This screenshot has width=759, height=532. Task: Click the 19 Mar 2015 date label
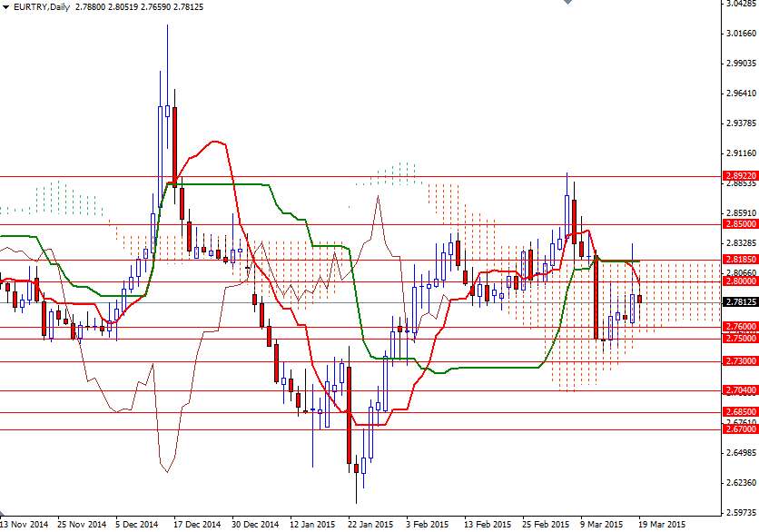click(x=664, y=525)
